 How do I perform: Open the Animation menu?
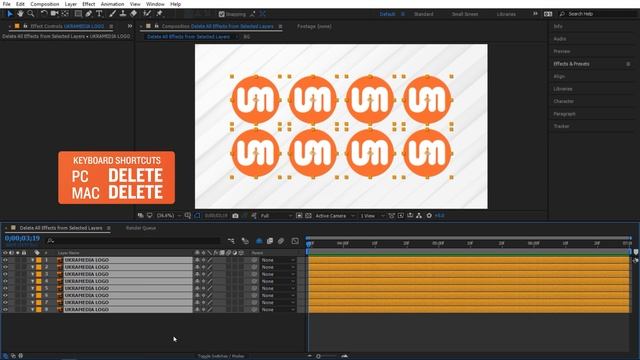coord(112,4)
